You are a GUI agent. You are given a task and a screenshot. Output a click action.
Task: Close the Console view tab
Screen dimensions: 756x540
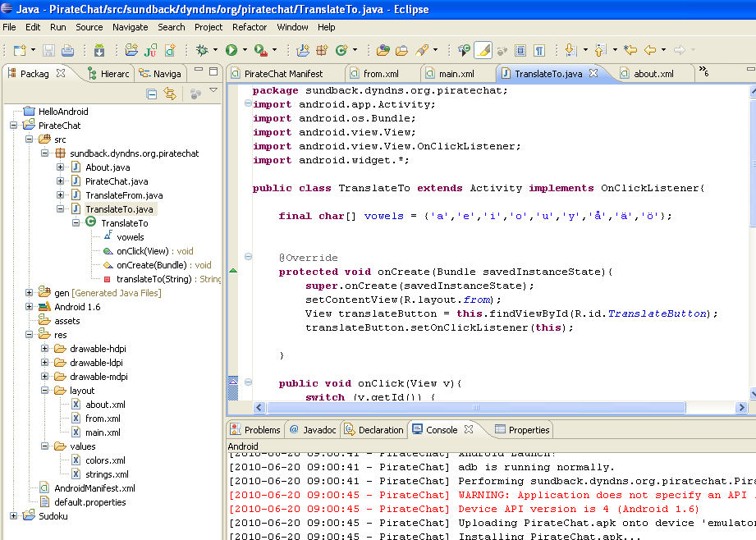469,429
